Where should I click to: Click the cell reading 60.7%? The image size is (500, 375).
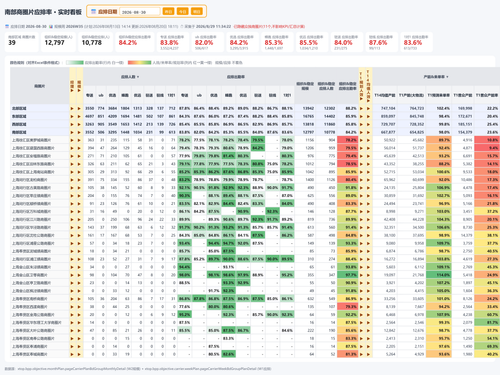487,315
